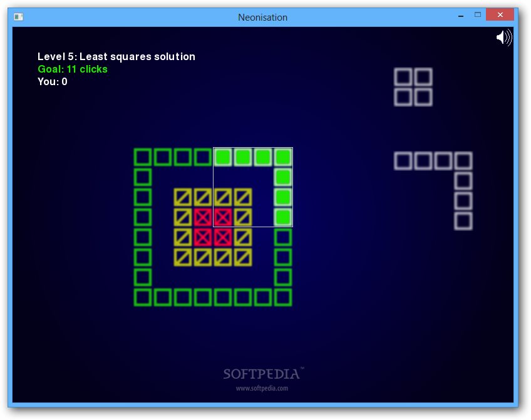Close the Neonisation window
The height and width of the screenshot is (420, 531).
[500, 15]
